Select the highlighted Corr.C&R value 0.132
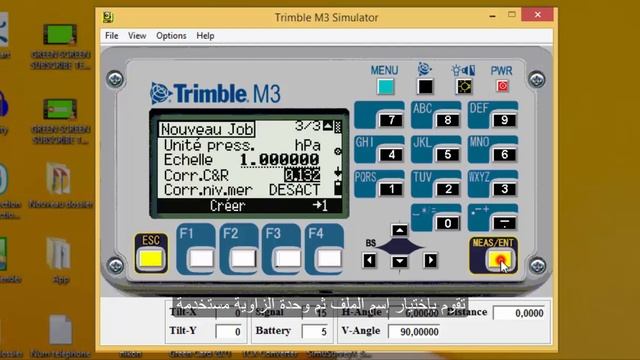Image resolution: width=640 pixels, height=360 pixels. coord(302,175)
